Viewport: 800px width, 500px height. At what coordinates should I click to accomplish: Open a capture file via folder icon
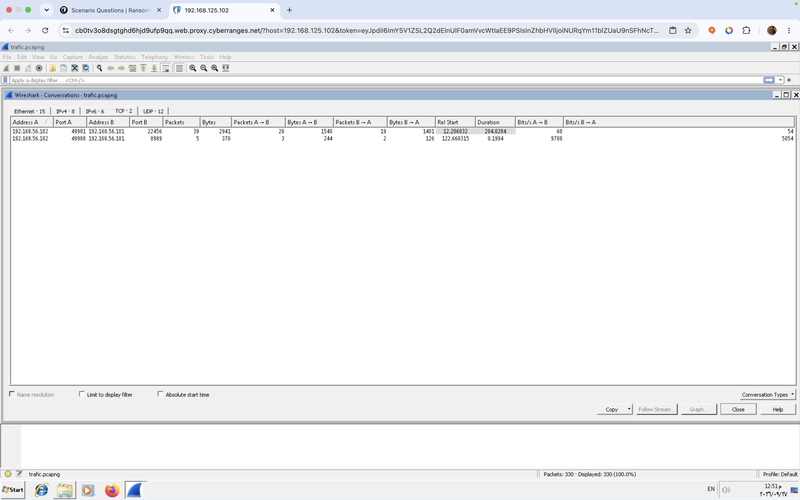pyautogui.click(x=53, y=68)
